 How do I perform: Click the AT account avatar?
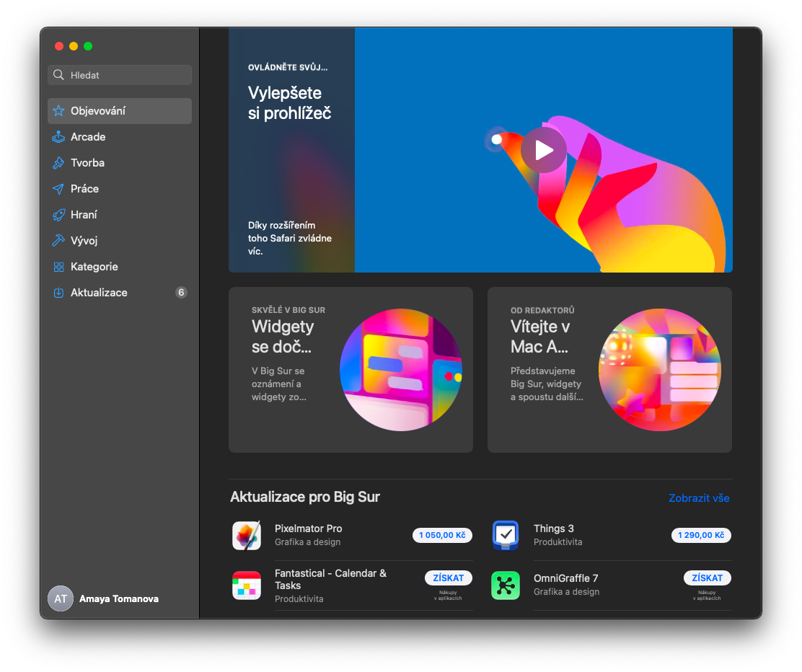pyautogui.click(x=61, y=599)
